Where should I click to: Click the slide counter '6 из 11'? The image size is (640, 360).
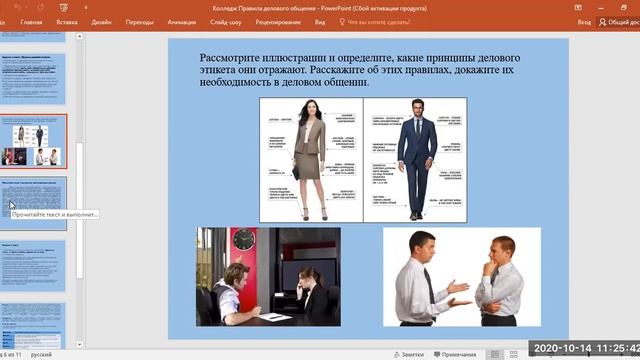[x=11, y=355]
